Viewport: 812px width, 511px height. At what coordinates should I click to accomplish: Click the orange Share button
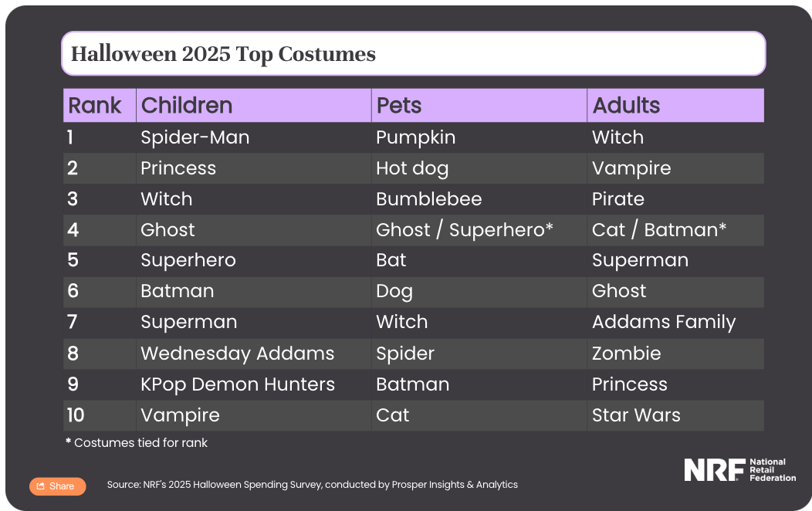click(x=57, y=486)
